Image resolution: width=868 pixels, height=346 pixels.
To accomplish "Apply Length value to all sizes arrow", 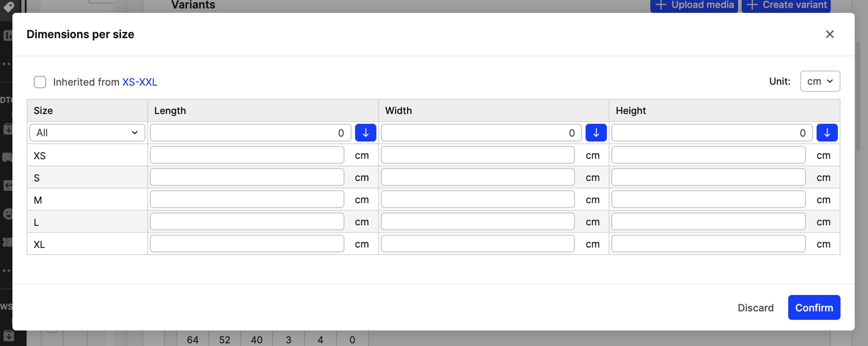I will click(365, 133).
